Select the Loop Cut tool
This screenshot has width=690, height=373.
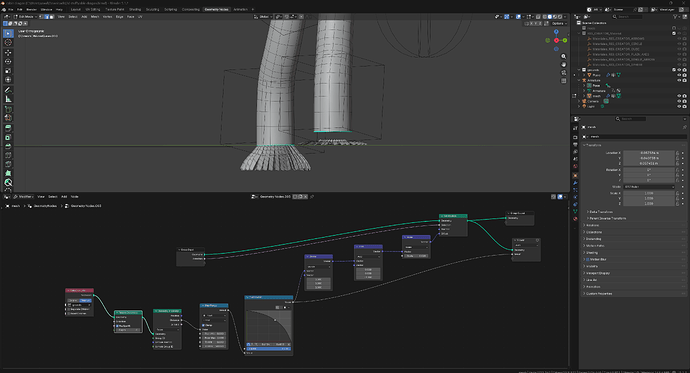pos(8,155)
